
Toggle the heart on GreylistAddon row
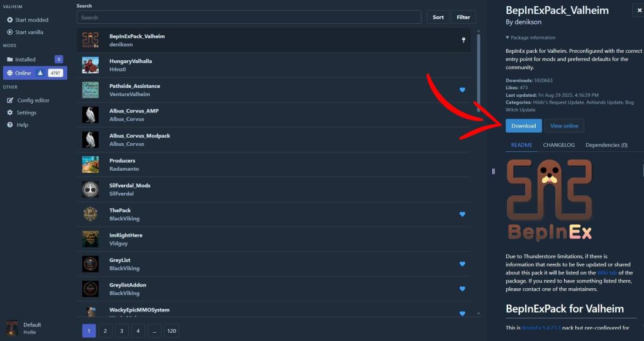point(462,289)
